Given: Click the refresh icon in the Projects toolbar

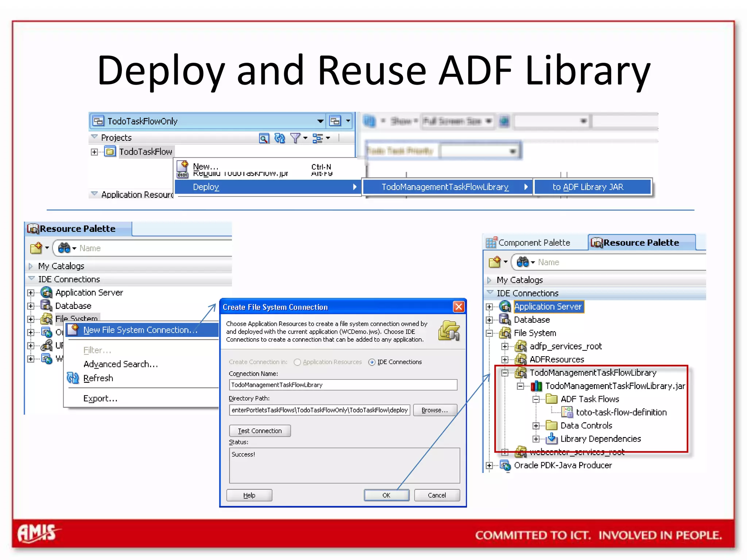Looking at the screenshot, I should pyautogui.click(x=280, y=138).
